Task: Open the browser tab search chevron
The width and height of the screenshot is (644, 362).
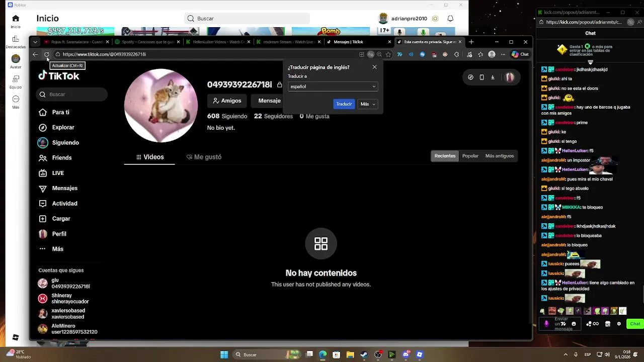Action: click(x=35, y=42)
